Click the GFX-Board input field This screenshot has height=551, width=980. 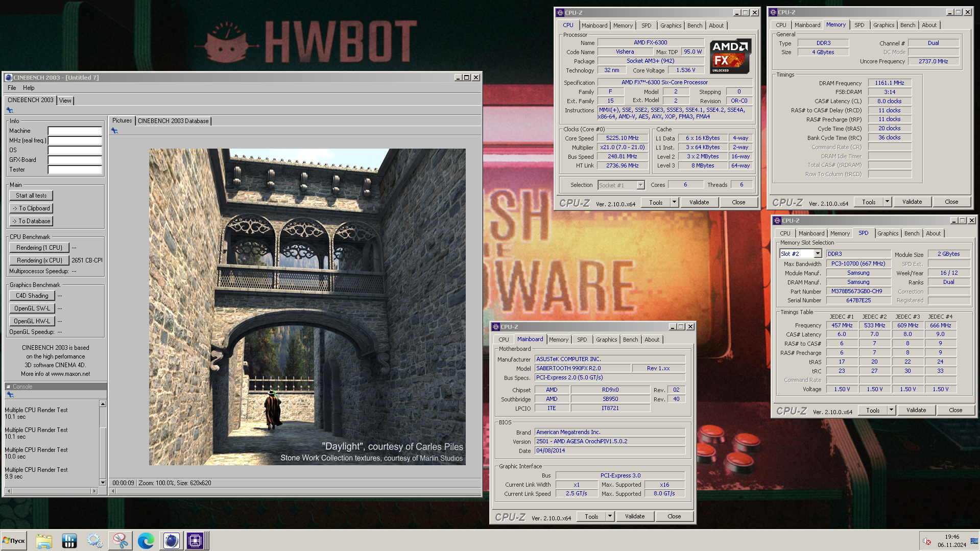(x=75, y=160)
